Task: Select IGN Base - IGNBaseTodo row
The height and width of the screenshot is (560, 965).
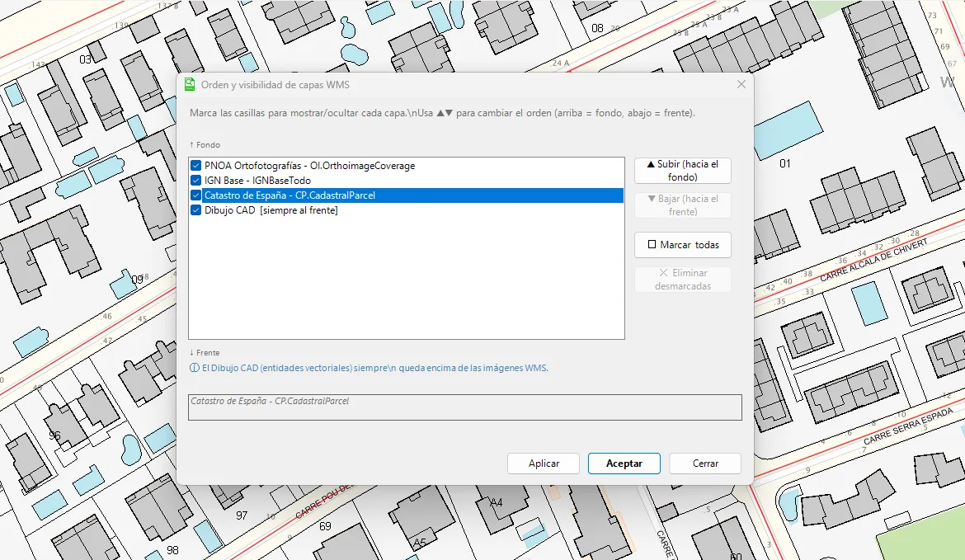Action: point(406,181)
